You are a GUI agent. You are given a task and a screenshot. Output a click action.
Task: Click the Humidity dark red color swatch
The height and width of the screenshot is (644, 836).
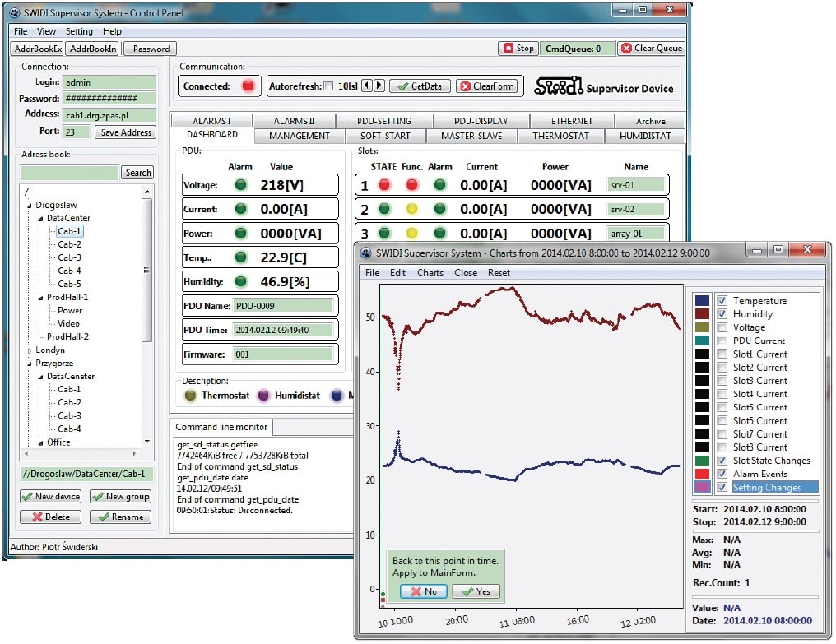click(x=702, y=314)
